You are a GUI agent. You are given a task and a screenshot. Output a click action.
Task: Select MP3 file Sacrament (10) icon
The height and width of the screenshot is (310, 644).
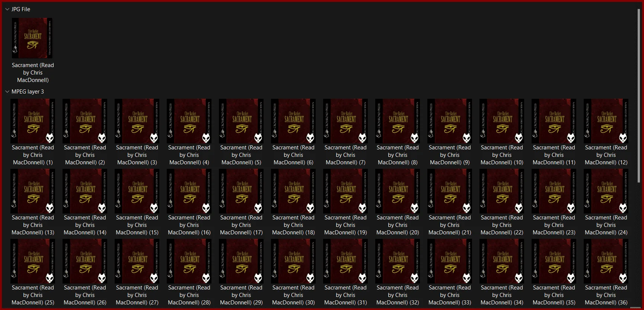click(x=502, y=121)
